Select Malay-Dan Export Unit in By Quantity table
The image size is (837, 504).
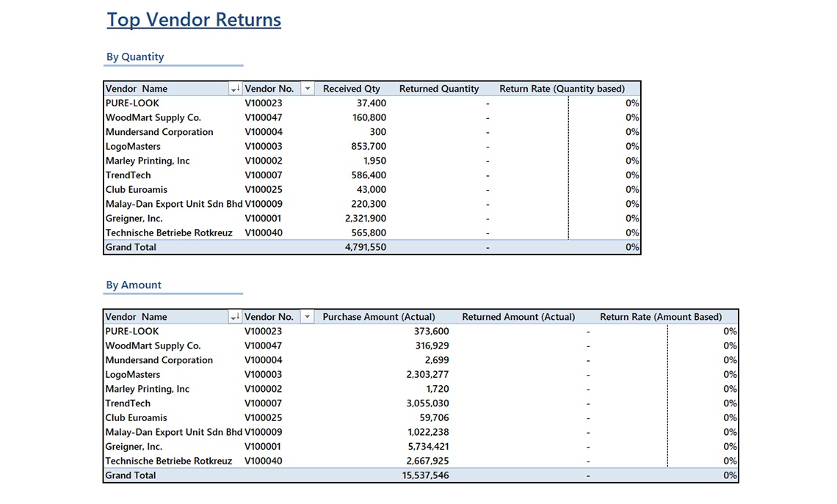pos(173,204)
